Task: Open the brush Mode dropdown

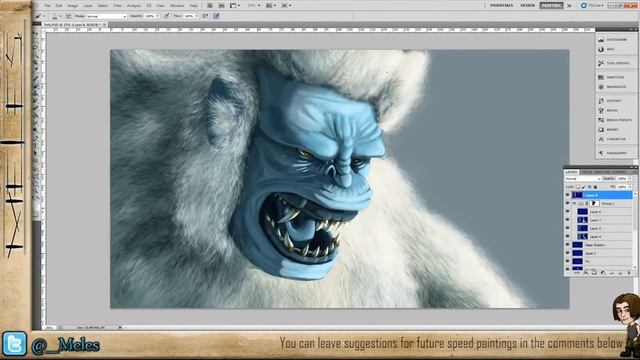Action: (x=107, y=16)
